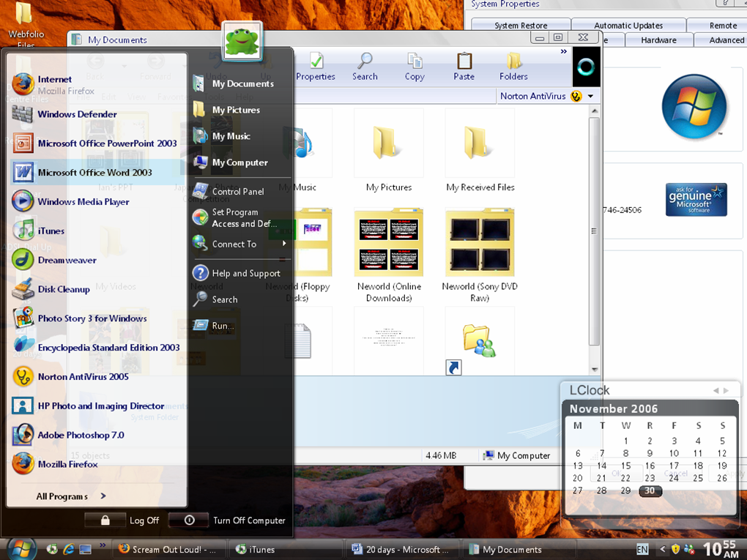Click Search in the Start menu
This screenshot has height=560, width=747.
click(x=215, y=299)
